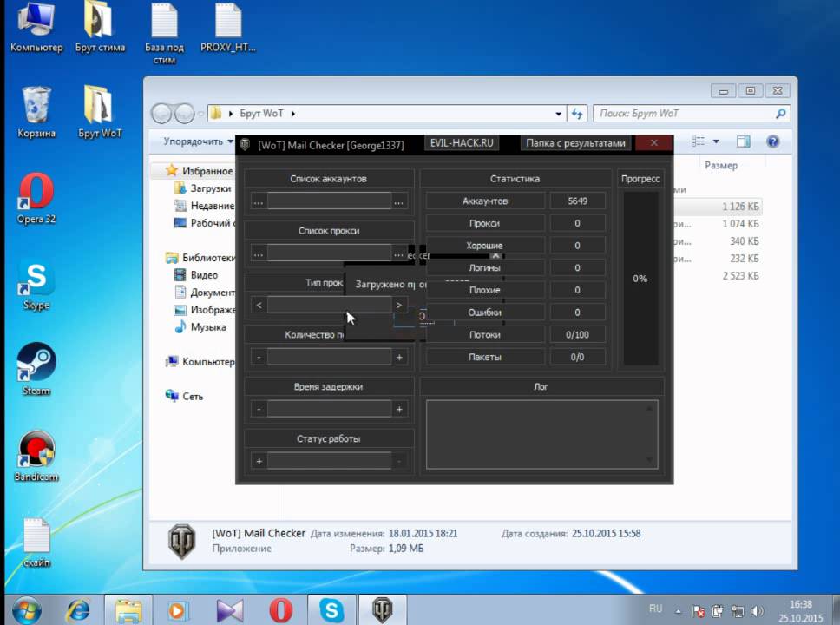Open the Visual Studio taskbar icon
The height and width of the screenshot is (625, 840).
229,610
